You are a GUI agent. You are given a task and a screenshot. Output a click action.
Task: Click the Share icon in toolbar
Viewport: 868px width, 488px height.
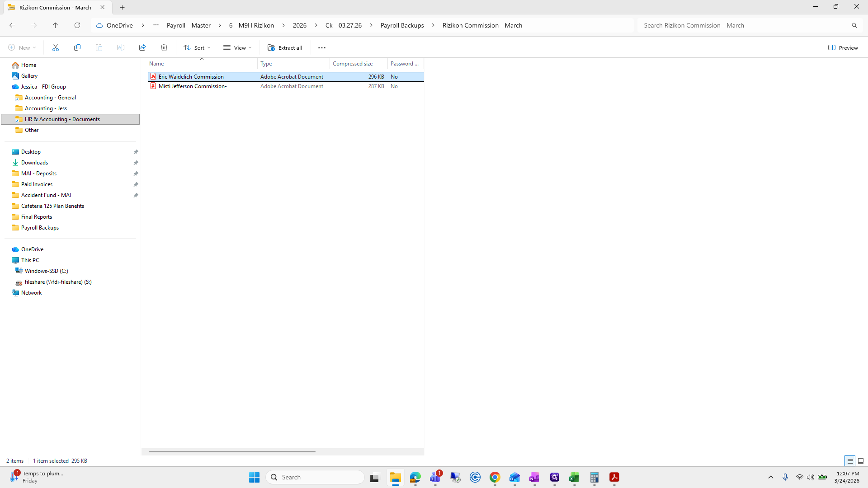coord(142,47)
